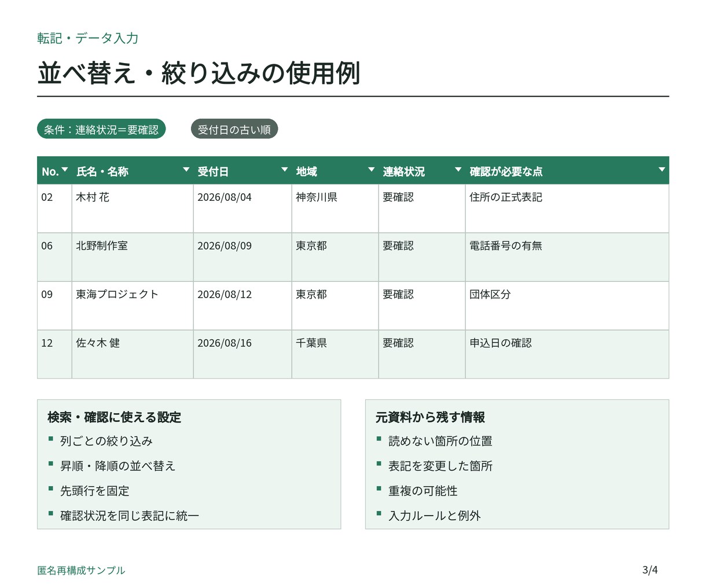The height and width of the screenshot is (588, 706).
Task: Click the 転記・データ入力 section label
Action: (88, 38)
